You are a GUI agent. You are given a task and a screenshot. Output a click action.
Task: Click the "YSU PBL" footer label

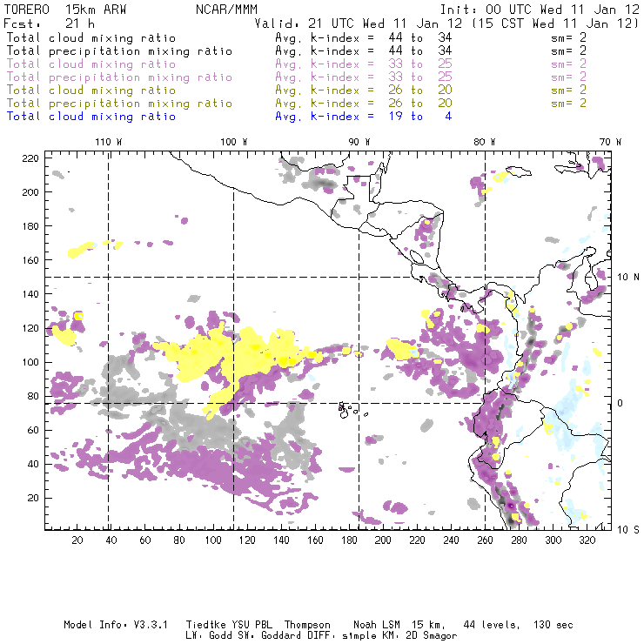[x=252, y=625]
